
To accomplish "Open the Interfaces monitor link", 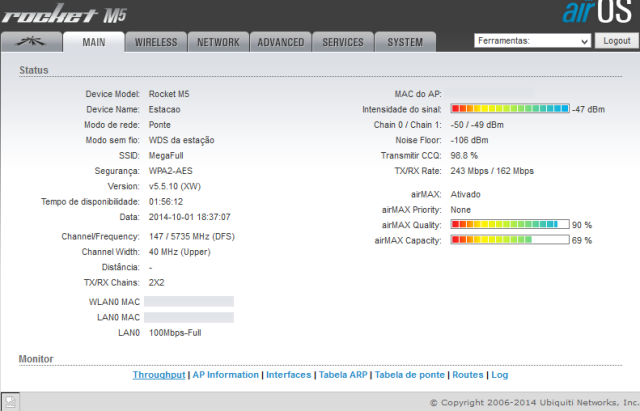I will pyautogui.click(x=289, y=375).
